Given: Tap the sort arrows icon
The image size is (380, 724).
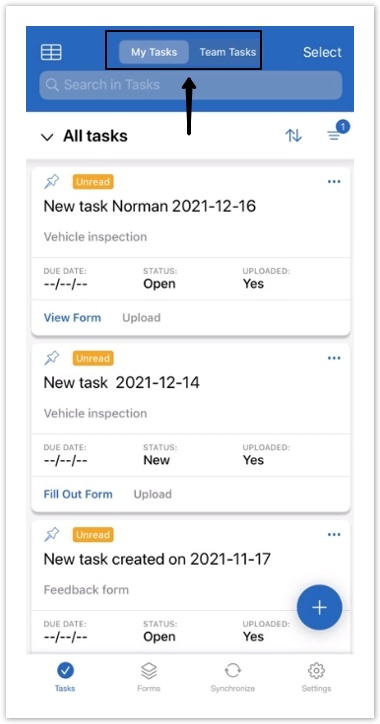Looking at the screenshot, I should click(293, 135).
